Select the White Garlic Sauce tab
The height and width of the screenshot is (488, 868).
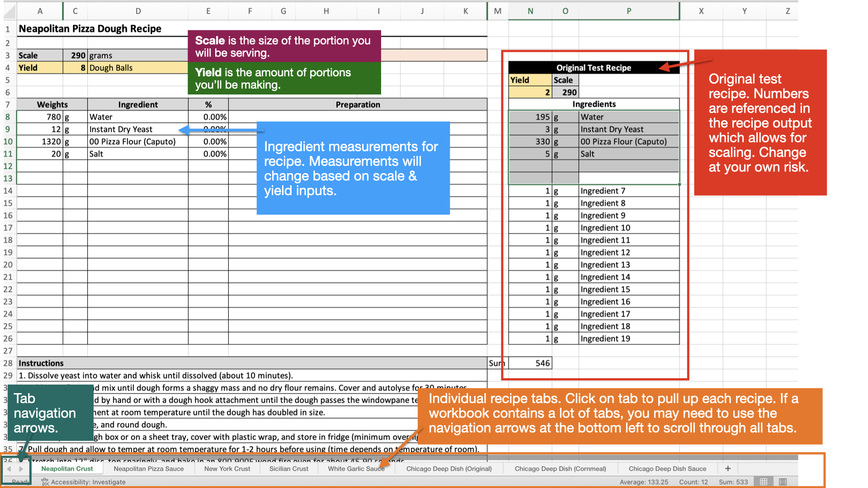356,469
